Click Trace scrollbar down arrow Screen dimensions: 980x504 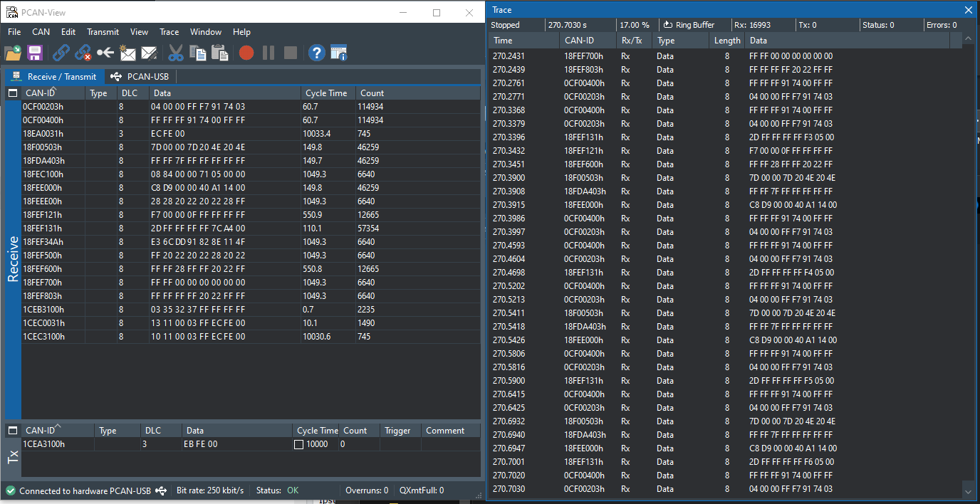click(968, 491)
